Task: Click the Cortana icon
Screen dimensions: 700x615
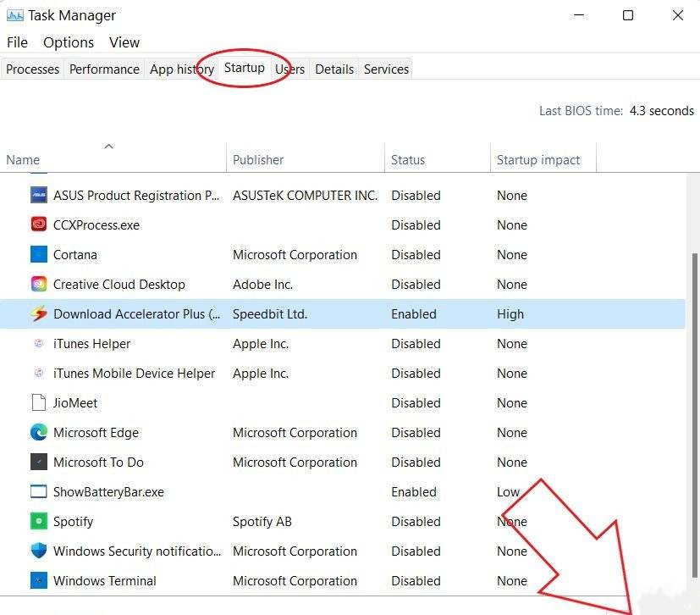Action: pyautogui.click(x=39, y=255)
